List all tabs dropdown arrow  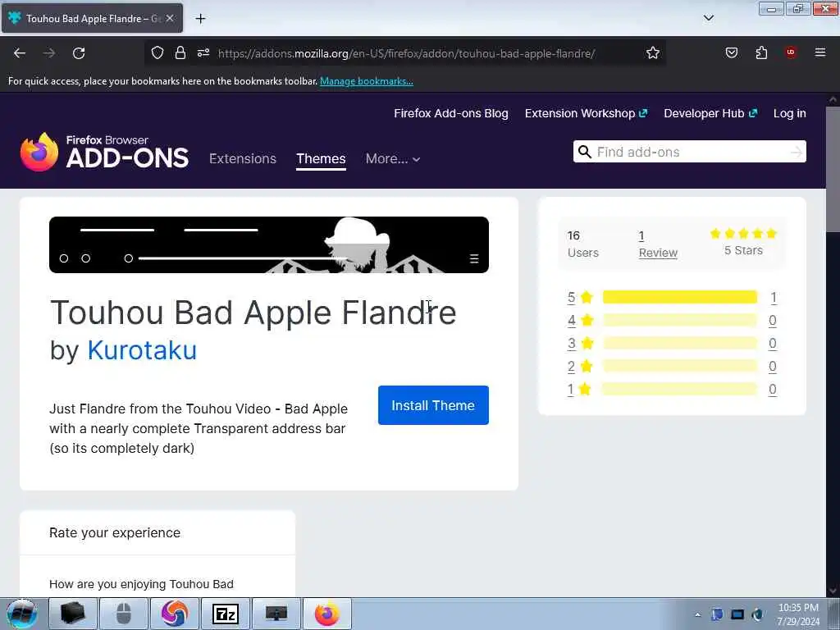coord(709,18)
